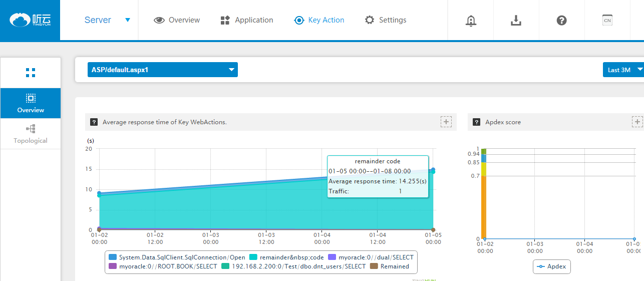Open the notification bell icon

[x=471, y=20]
